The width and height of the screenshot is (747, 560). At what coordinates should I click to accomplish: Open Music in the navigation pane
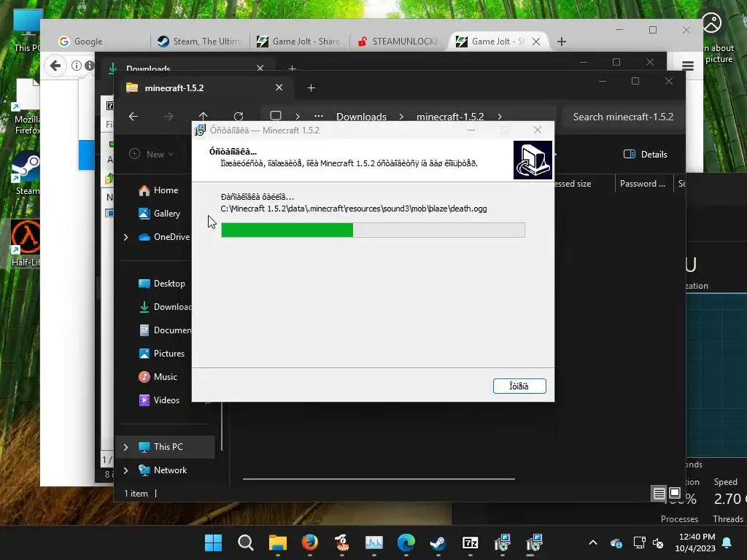158,377
